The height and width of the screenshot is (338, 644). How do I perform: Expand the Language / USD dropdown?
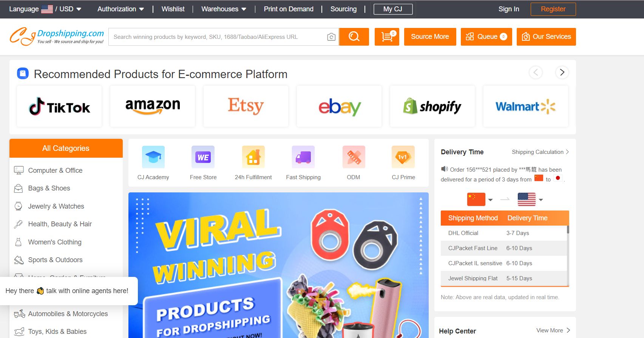click(x=45, y=9)
